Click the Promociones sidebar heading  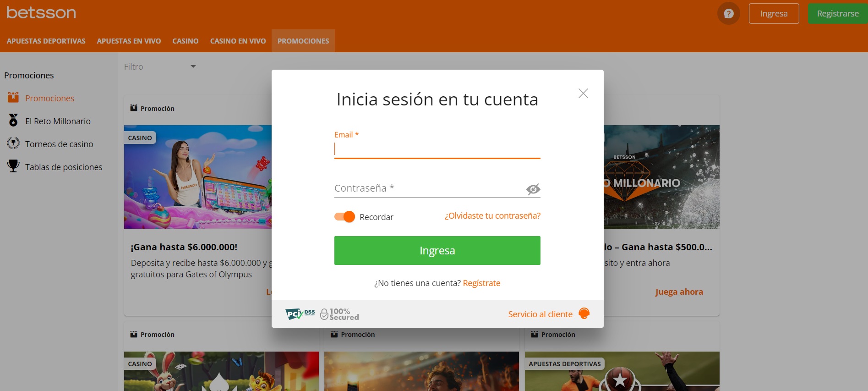pos(29,75)
